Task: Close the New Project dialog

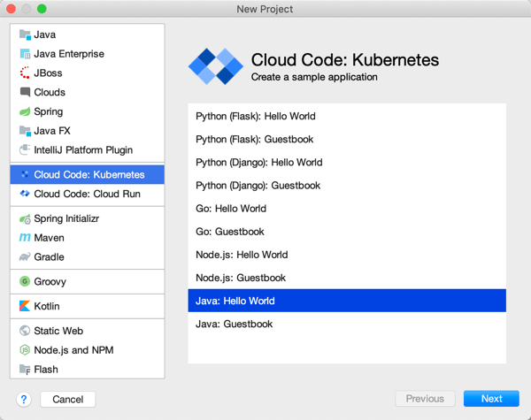Action: [x=12, y=9]
